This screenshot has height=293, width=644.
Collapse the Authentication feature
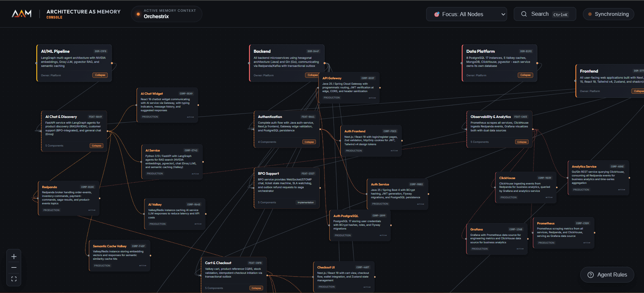309,142
